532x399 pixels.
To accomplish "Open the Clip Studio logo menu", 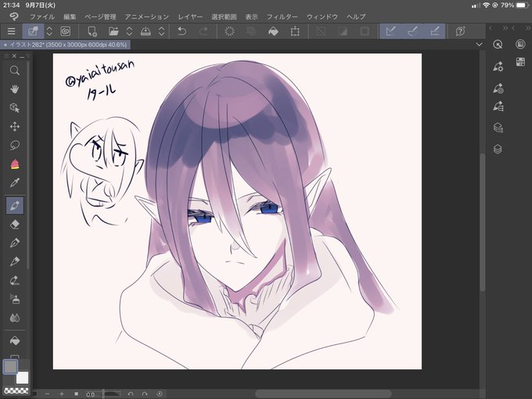I will (x=14, y=16).
